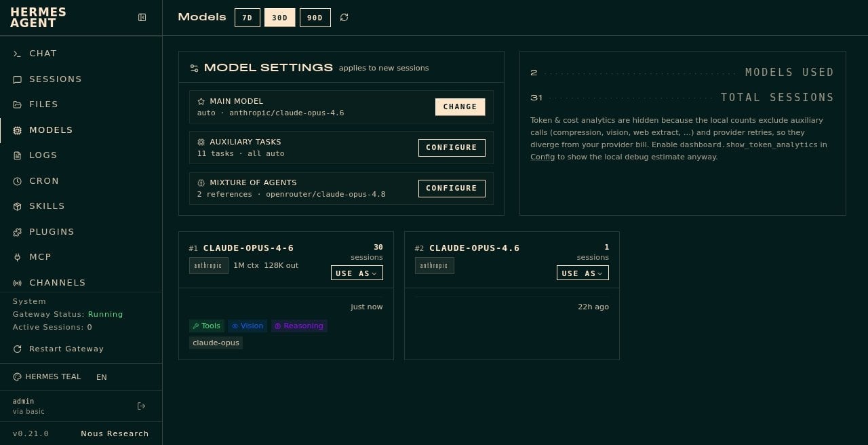Open the Nous Research link
Screen dimensions: 868x445
coord(115,433)
